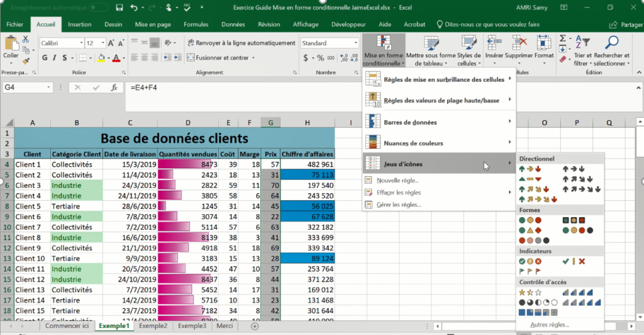Pick the three traffic lights with border set
Viewport: 644px width, 335px height.
click(573, 220)
